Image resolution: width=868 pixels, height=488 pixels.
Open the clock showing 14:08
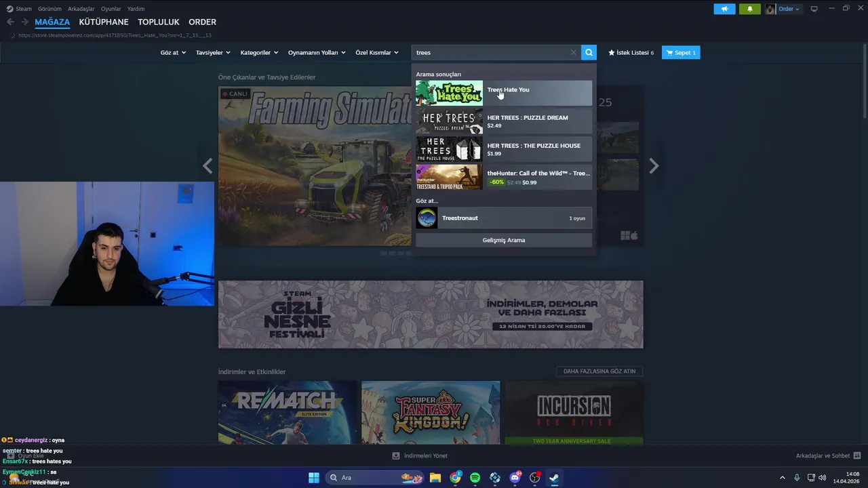click(846, 478)
